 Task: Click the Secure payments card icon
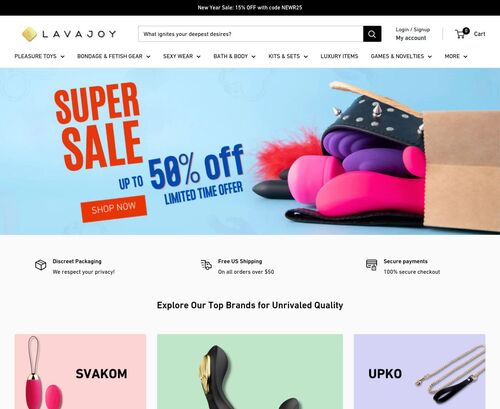(x=372, y=265)
